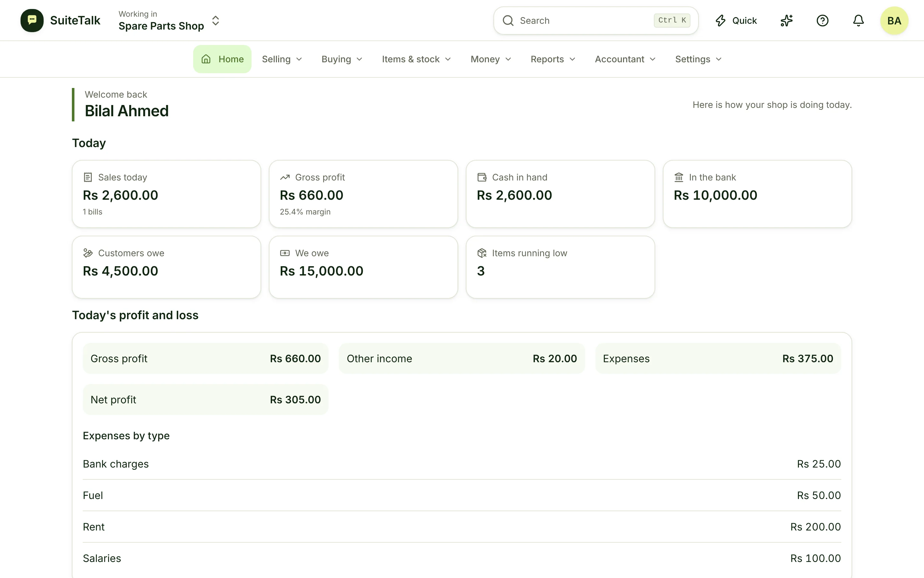Open the AI sparkles assistant icon
Viewport: 924px width, 578px height.
[x=787, y=21]
